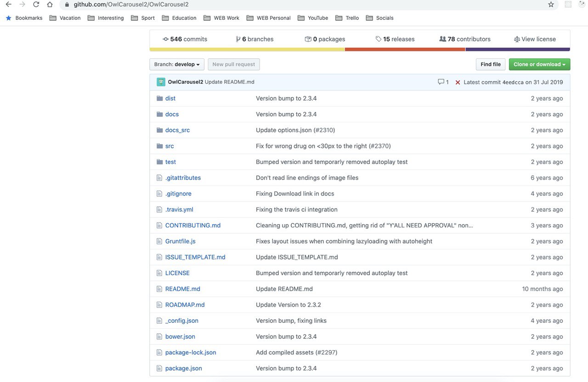
Task: Click the LICENSE file icon
Action: [159, 273]
